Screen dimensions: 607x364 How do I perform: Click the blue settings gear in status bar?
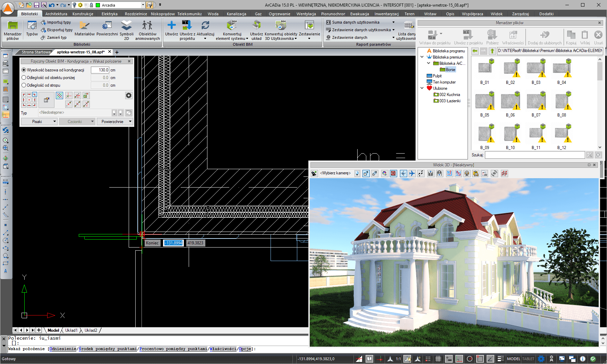541,359
